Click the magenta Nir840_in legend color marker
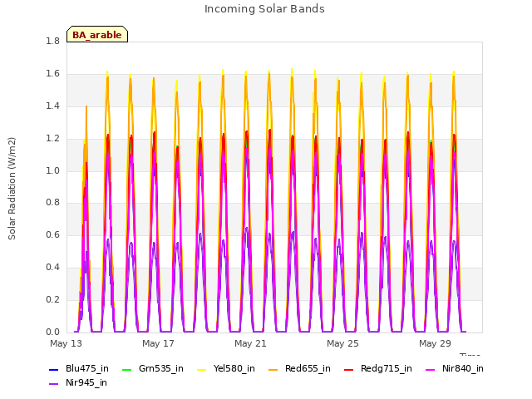Screen dimensions: 532x399 tap(431, 369)
